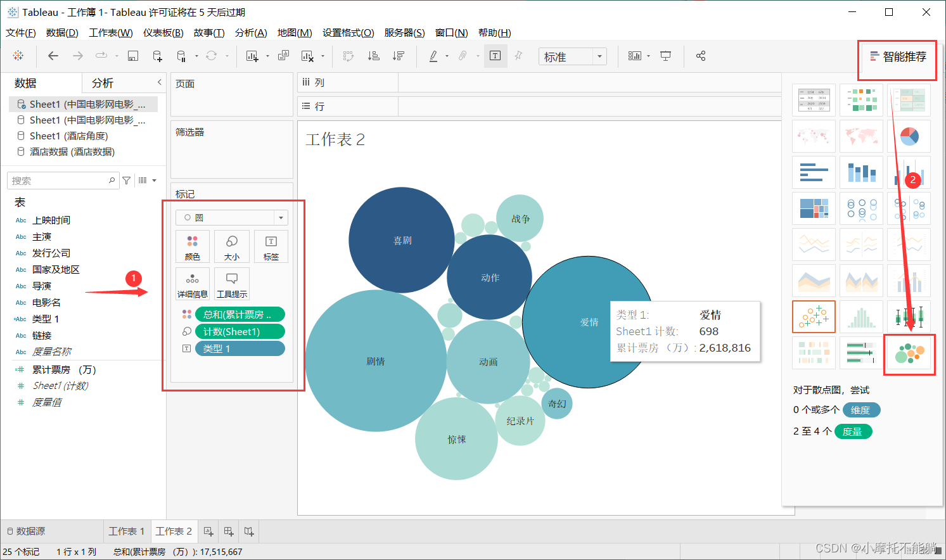Select the 惊悚 bubble in the chart

[456, 439]
